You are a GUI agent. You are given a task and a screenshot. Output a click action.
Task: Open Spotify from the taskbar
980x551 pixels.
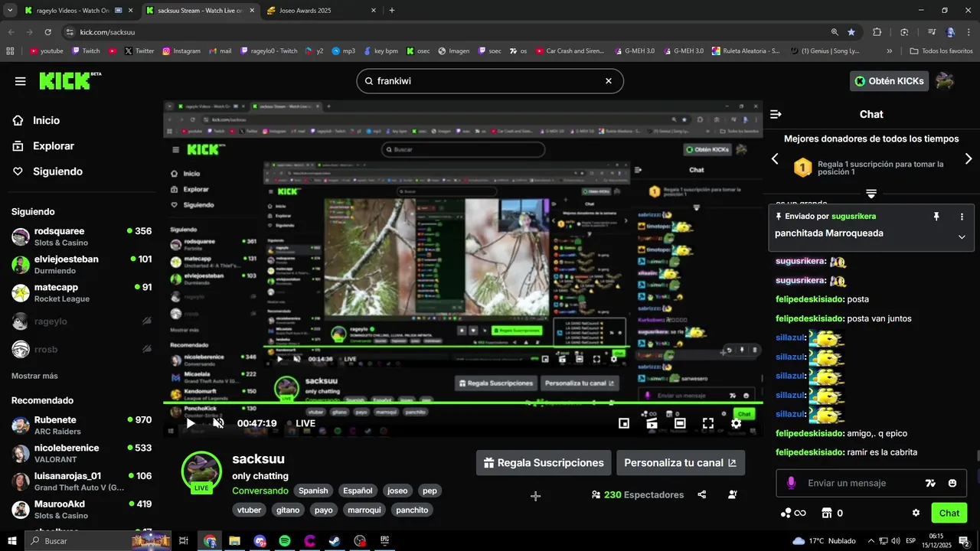pos(285,541)
